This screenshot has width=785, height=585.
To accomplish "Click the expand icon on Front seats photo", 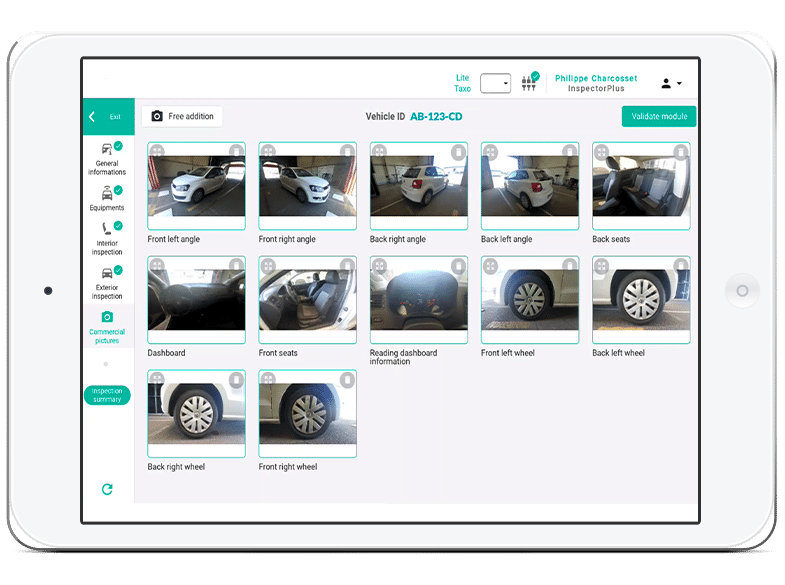I will [268, 265].
